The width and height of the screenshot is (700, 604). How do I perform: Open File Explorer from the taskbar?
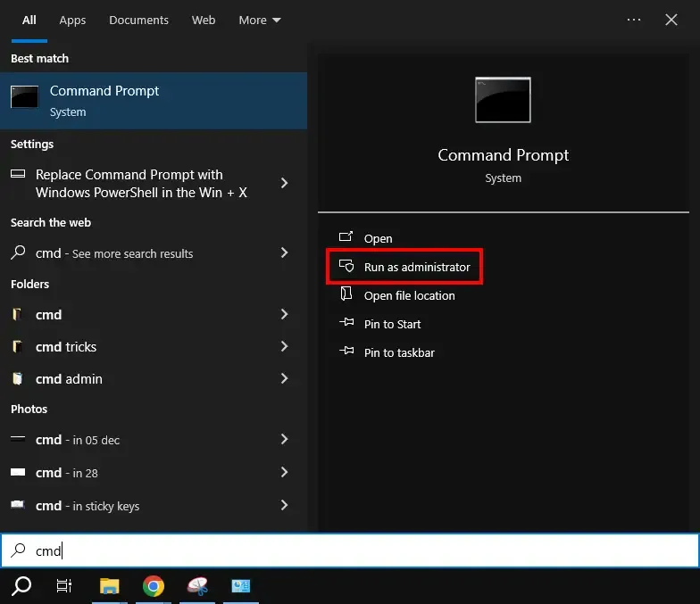109,586
